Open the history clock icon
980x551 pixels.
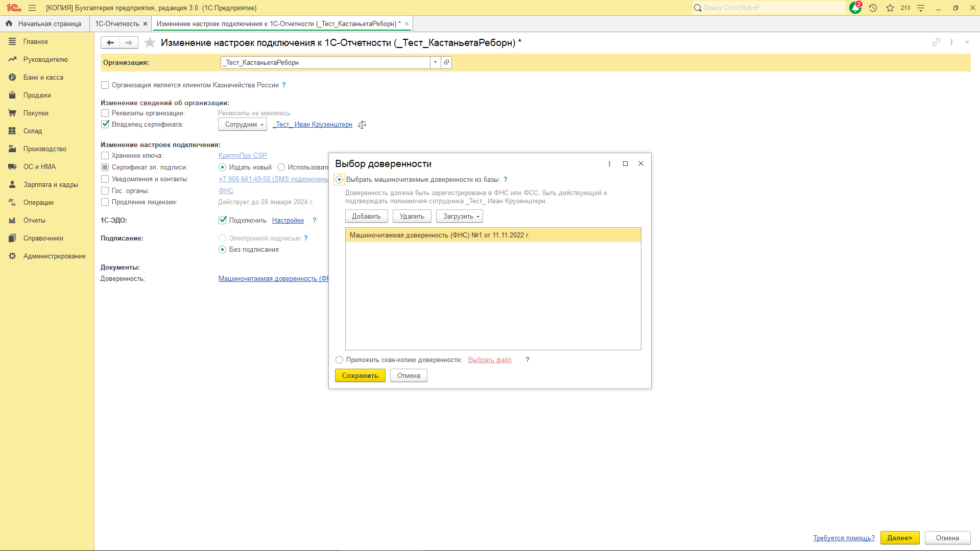[x=873, y=8]
